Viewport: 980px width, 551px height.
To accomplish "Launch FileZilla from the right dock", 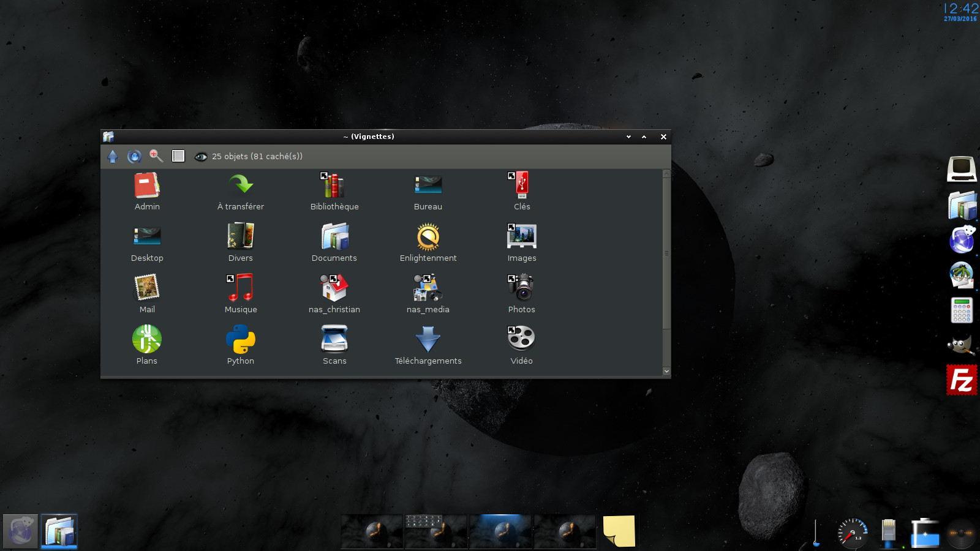I will click(962, 380).
